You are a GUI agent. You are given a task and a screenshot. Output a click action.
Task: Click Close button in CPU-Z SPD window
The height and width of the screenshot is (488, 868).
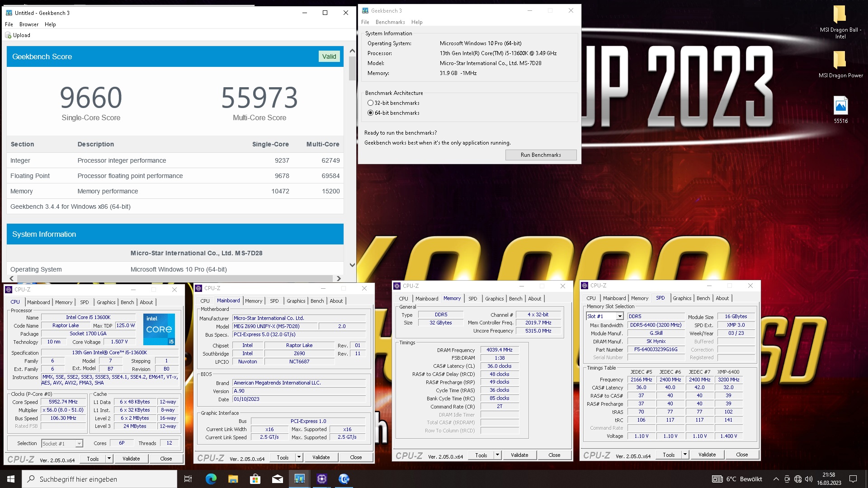click(742, 455)
